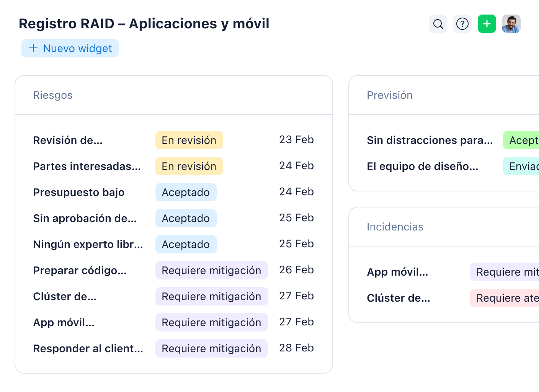The image size is (539, 392).
Task: Click the plus icon inside Nuevo widget
Action: point(33,48)
